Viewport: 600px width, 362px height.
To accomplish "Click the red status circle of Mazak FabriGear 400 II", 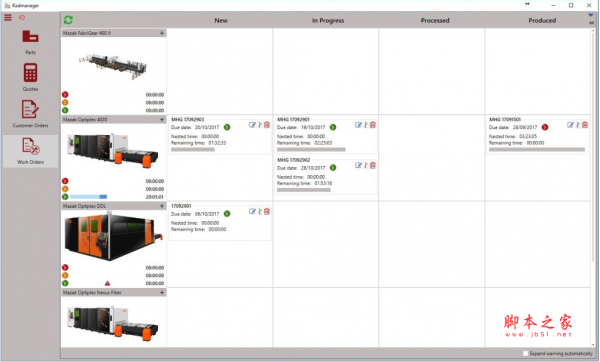I will [x=65, y=95].
